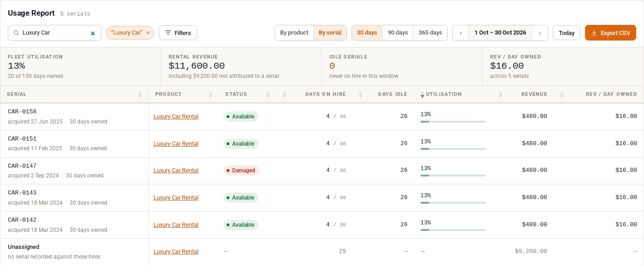The image size is (644, 265).
Task: Click the Unassigned row label
Action: tap(23, 247)
